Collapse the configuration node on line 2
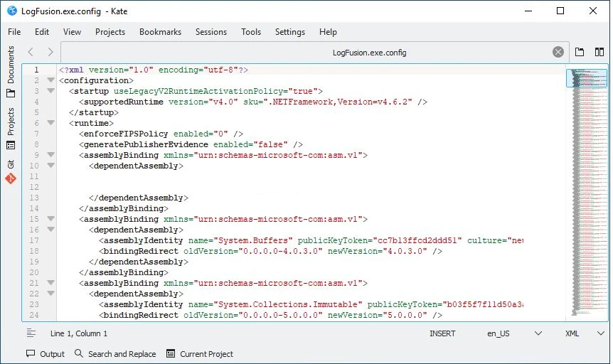Image resolution: width=613 pixels, height=364 pixels. [50, 80]
